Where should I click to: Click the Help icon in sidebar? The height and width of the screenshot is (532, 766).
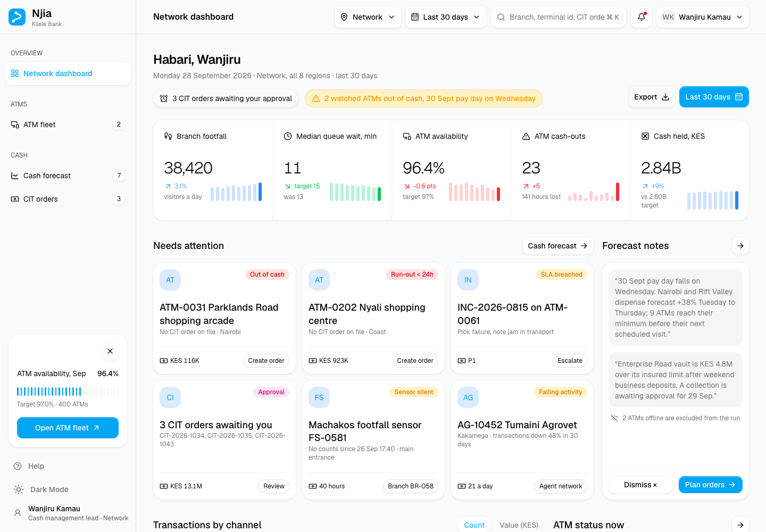(x=18, y=466)
